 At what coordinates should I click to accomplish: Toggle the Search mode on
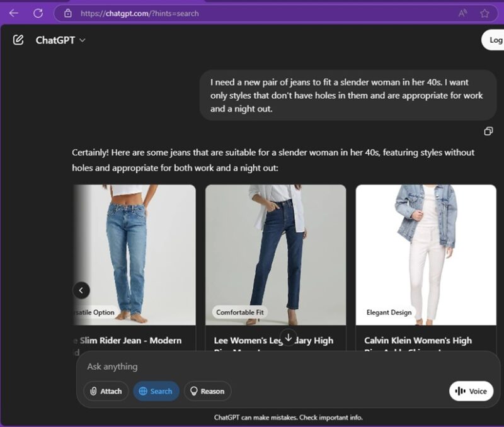[x=156, y=391]
